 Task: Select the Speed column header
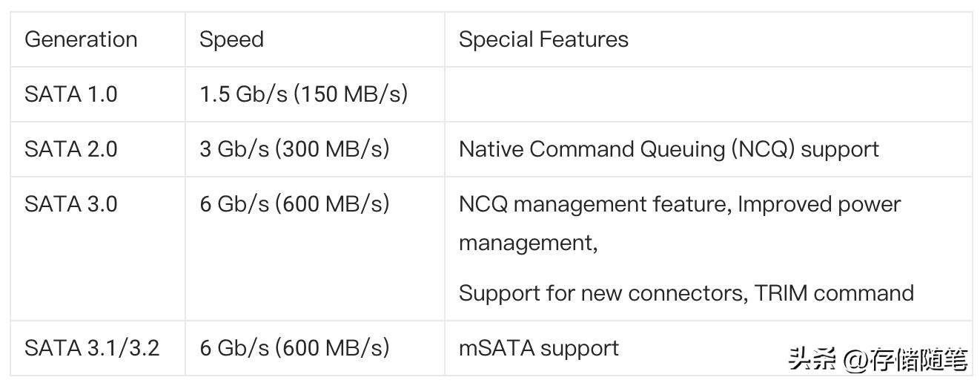click(231, 39)
